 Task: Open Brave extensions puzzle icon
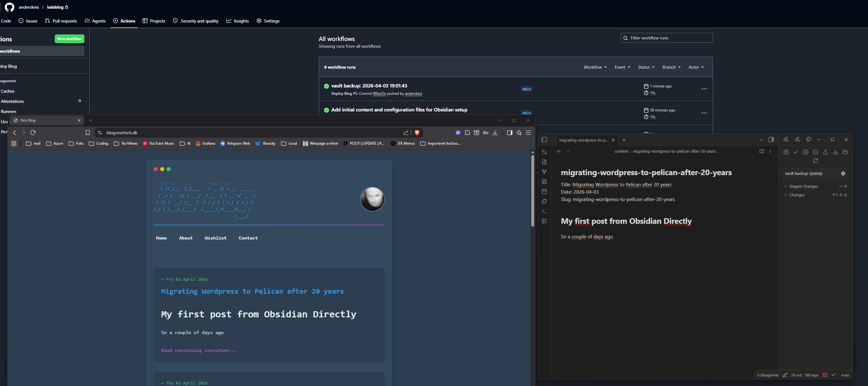(467, 133)
